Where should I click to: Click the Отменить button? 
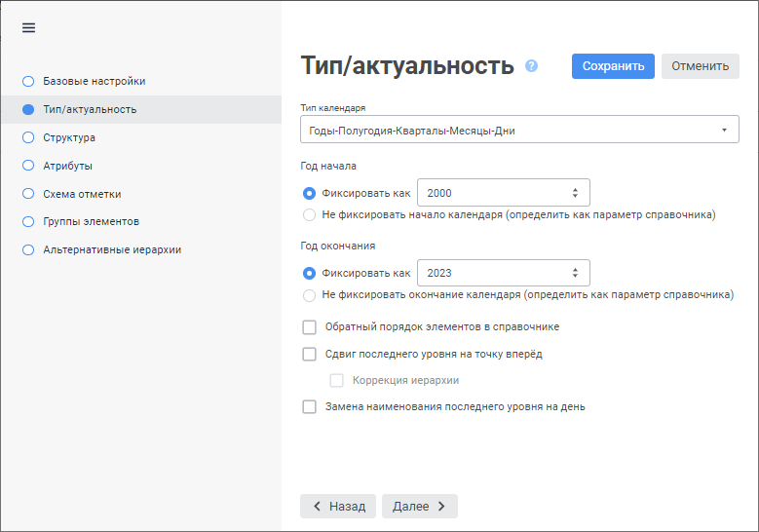pyautogui.click(x=700, y=66)
